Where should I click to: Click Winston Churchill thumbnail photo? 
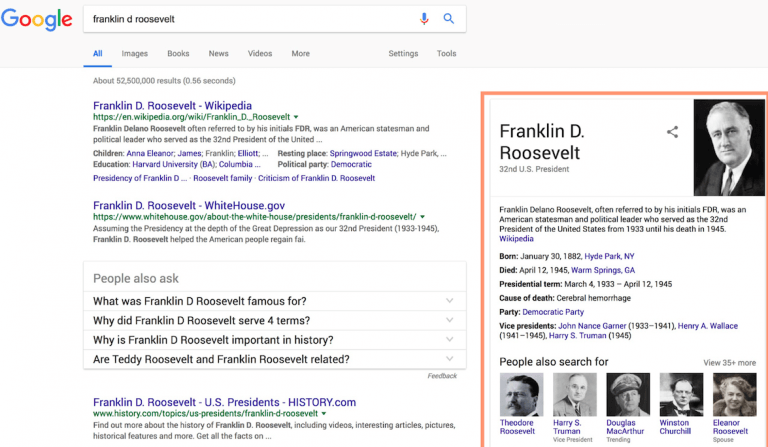pyautogui.click(x=681, y=395)
